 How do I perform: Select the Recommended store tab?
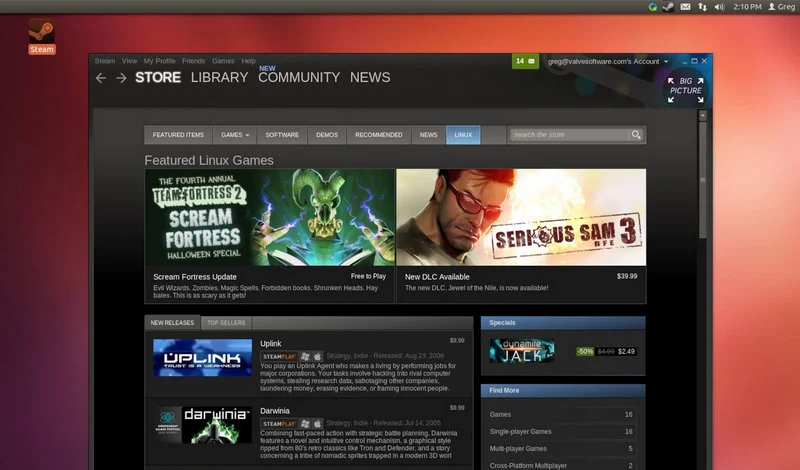pos(379,135)
